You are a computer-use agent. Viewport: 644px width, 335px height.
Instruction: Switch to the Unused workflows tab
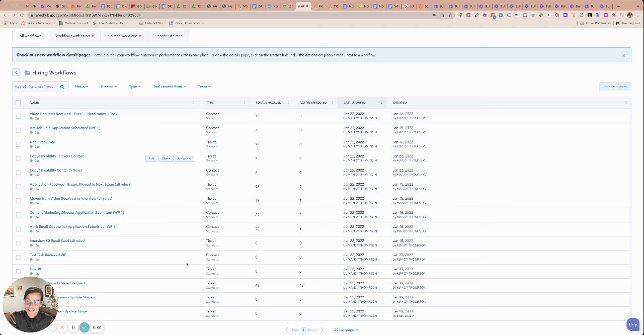[x=124, y=36]
